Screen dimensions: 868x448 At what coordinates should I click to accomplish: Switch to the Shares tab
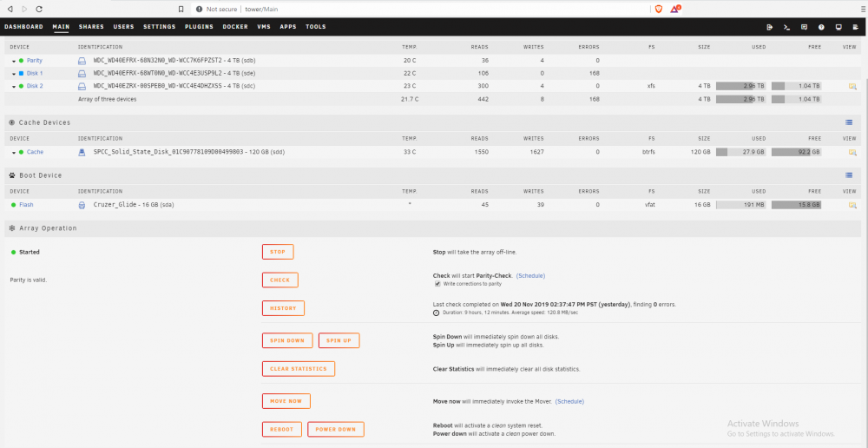[91, 27]
